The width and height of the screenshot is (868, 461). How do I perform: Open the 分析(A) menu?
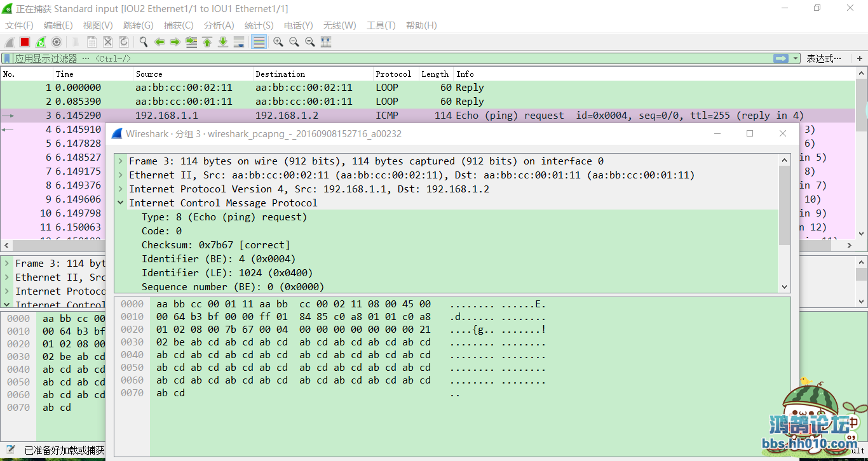coord(219,25)
